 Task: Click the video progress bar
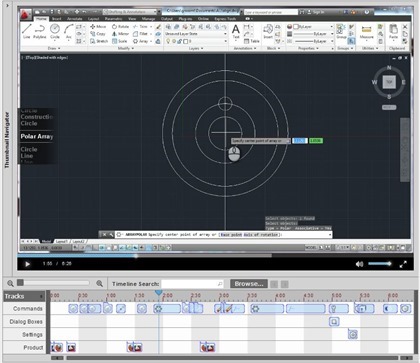tap(215, 256)
